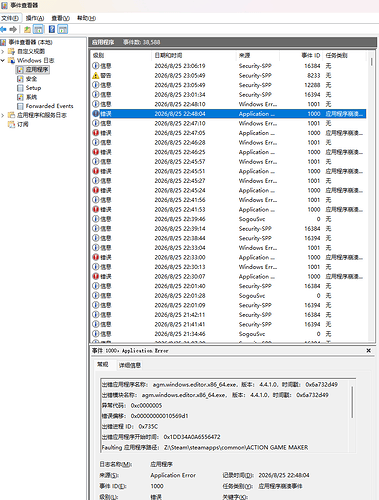Viewport: 379px width, 500px height.
Task: Open the 帮助(H) menu
Action: [x=86, y=18]
